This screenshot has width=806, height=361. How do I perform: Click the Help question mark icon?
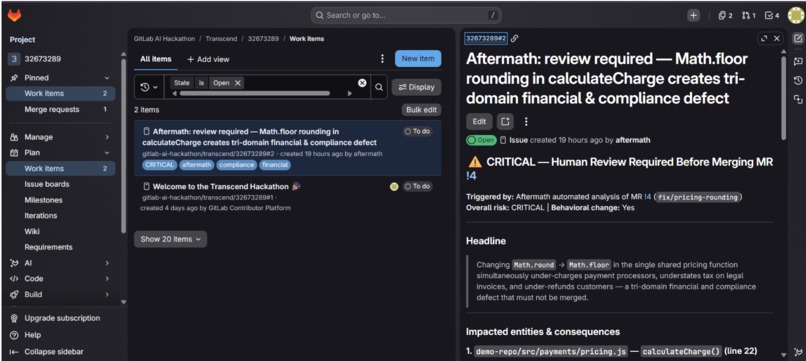(14, 335)
